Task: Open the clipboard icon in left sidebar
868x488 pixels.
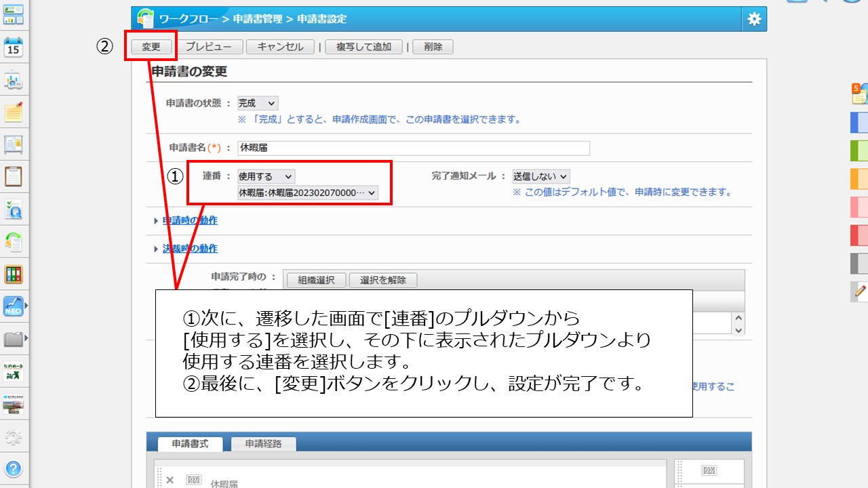Action: pyautogui.click(x=14, y=176)
